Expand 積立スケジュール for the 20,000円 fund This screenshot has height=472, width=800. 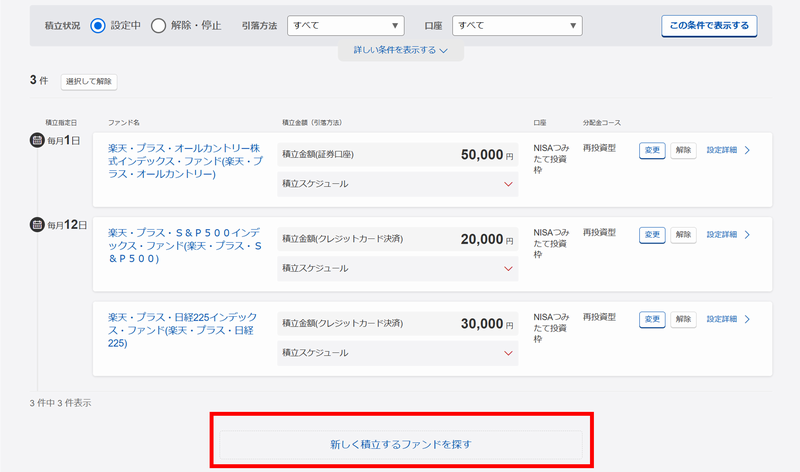point(397,268)
